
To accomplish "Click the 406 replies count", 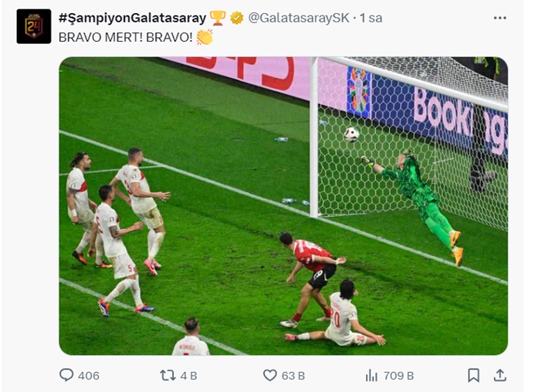I will 88,376.
